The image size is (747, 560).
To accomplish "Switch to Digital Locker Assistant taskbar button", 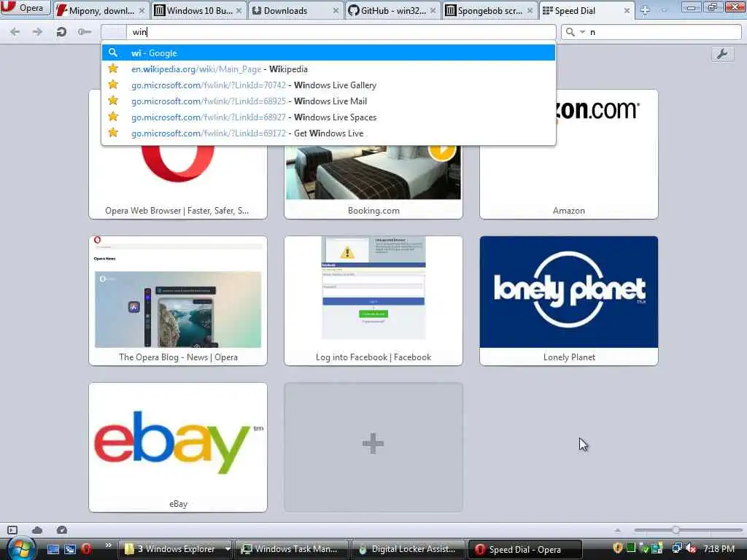I will pos(408,549).
